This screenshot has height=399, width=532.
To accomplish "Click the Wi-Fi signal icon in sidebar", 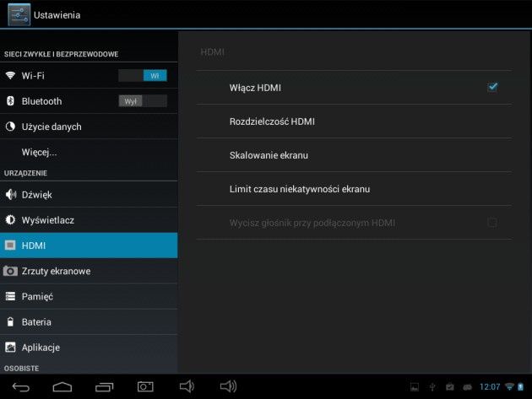I will pyautogui.click(x=10, y=75).
